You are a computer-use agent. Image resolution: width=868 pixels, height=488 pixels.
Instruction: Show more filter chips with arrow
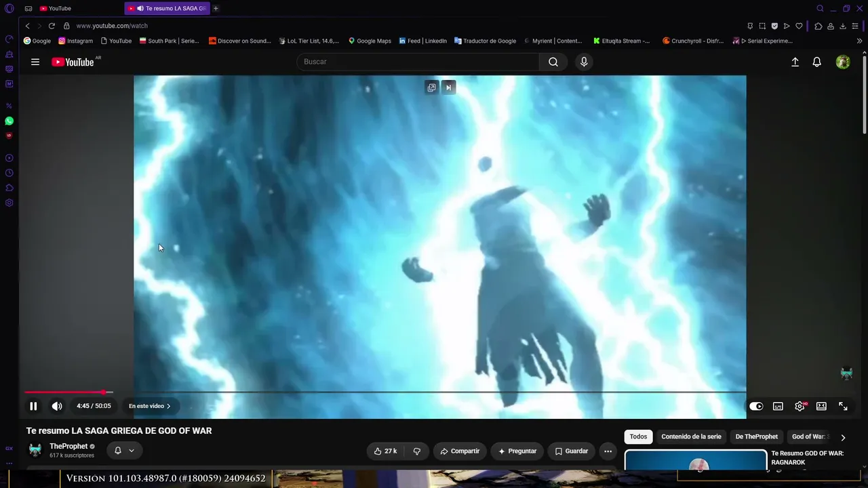(843, 437)
